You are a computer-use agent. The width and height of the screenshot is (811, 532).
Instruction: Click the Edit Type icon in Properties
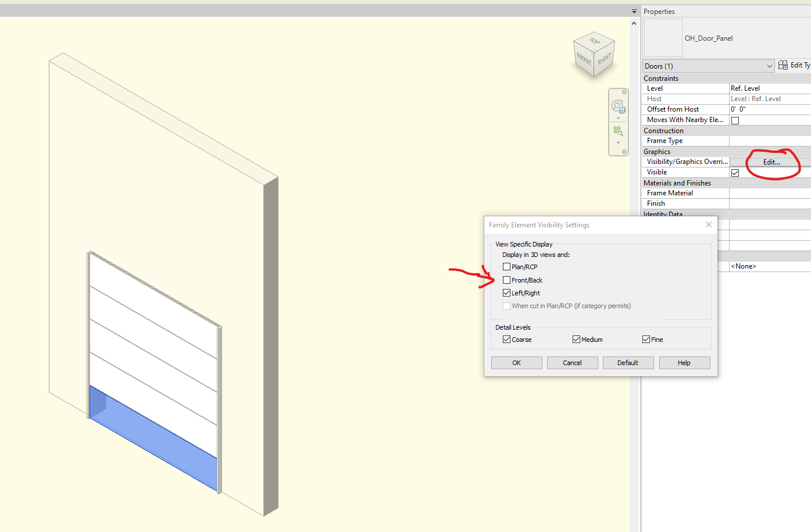[x=783, y=65]
